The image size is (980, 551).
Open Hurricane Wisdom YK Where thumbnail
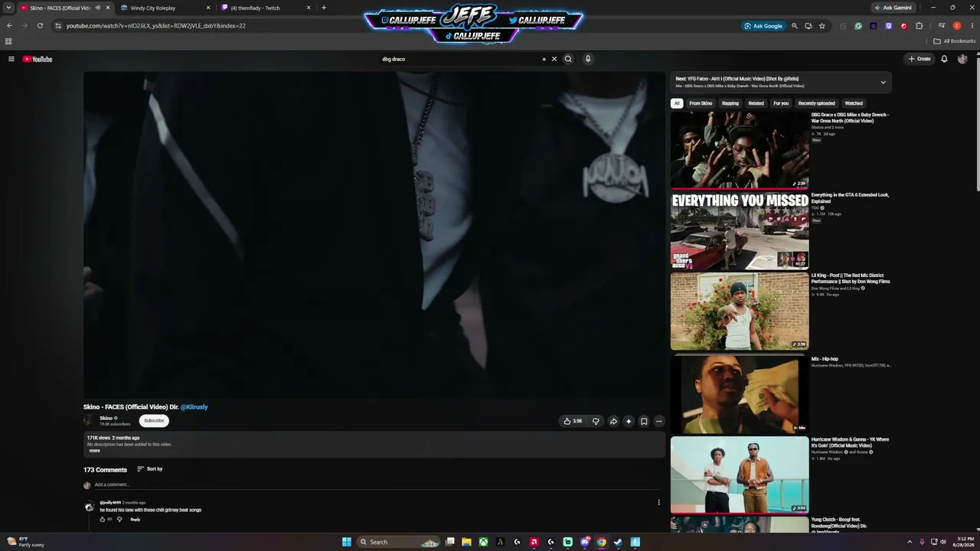click(x=740, y=475)
